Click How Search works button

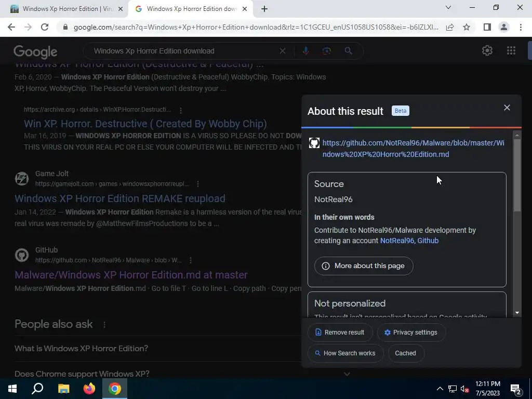tap(345, 353)
